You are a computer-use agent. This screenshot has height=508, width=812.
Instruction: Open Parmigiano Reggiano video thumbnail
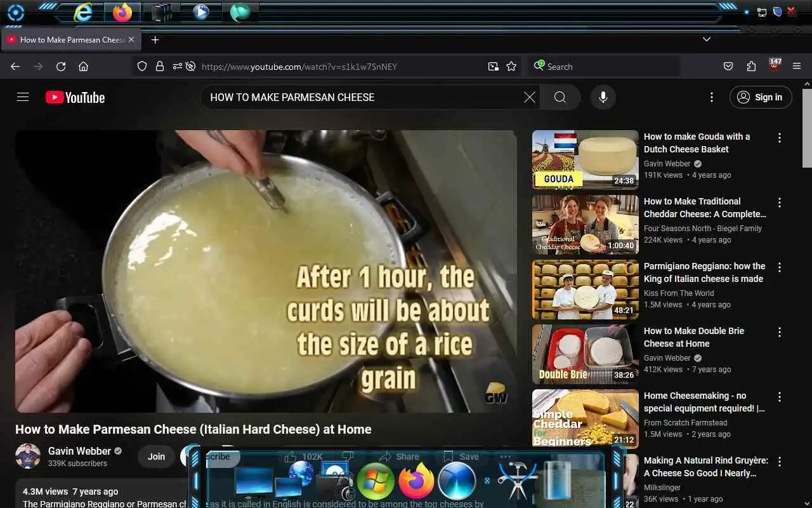[585, 290]
